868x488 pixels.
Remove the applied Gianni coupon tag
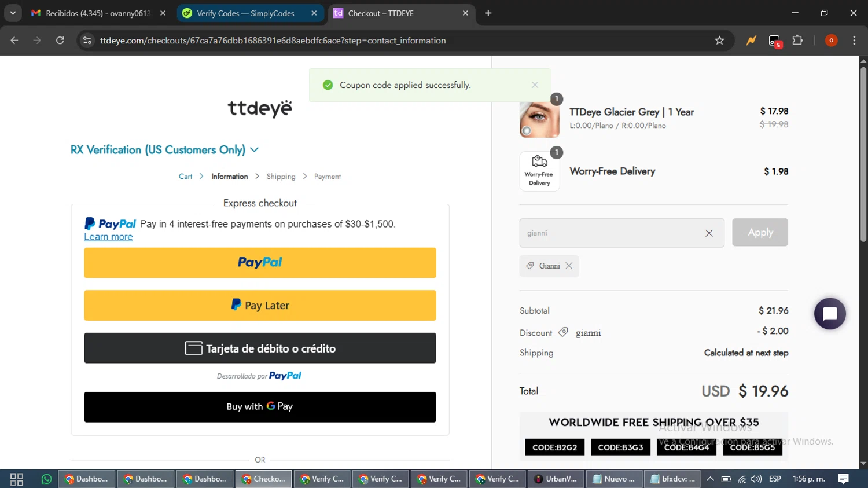tap(569, 266)
